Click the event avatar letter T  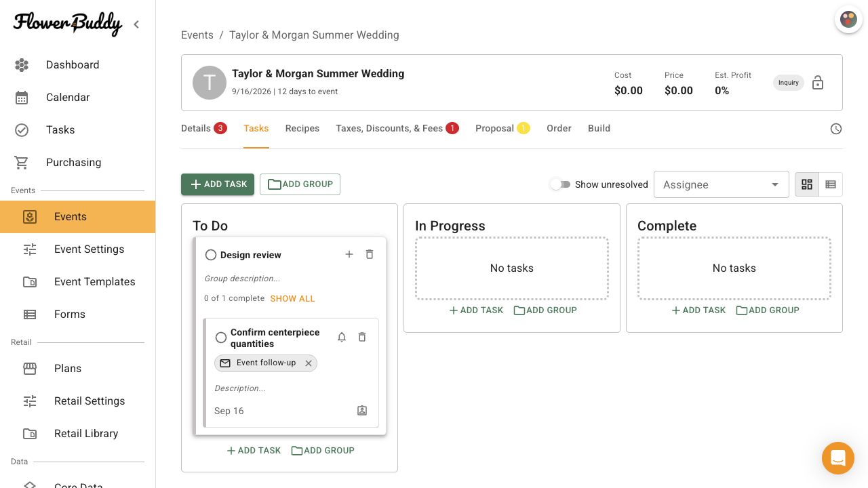210,83
